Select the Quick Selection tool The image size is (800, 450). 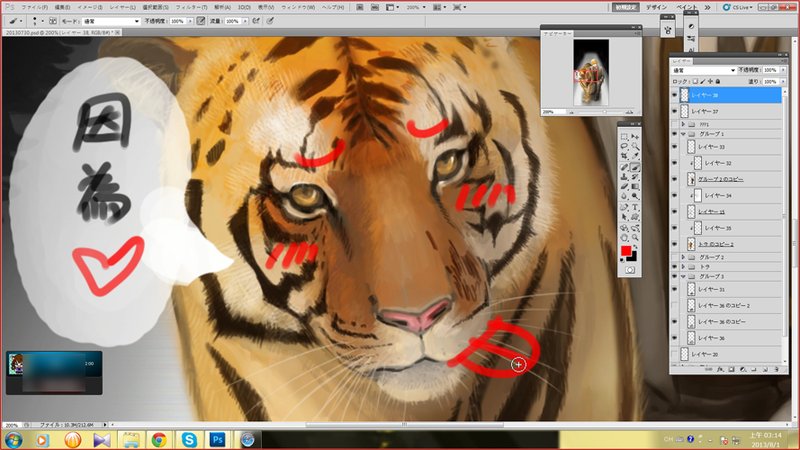635,146
